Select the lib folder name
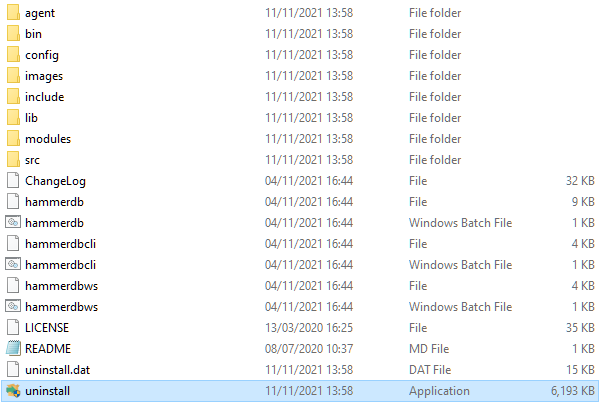The width and height of the screenshot is (604, 406). [x=32, y=117]
